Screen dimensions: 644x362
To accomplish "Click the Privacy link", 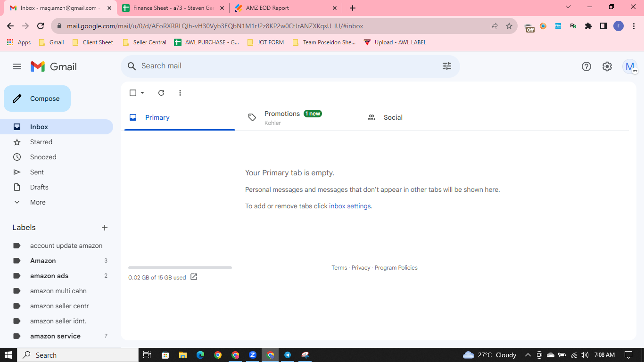I will (361, 268).
